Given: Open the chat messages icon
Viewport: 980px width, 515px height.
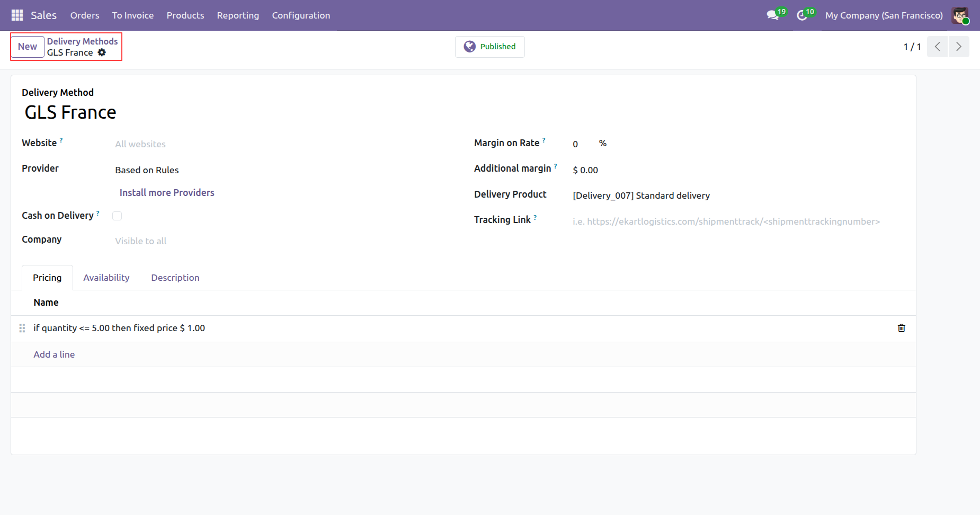Looking at the screenshot, I should coord(772,15).
